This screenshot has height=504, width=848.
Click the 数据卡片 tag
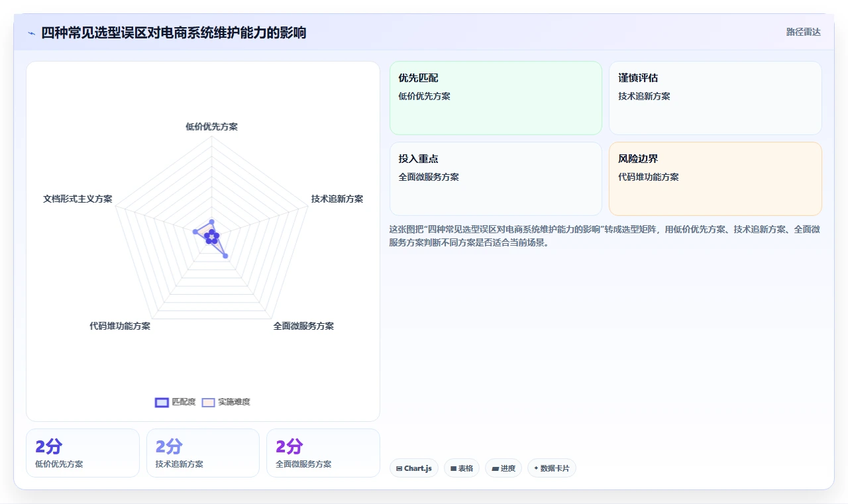click(552, 468)
